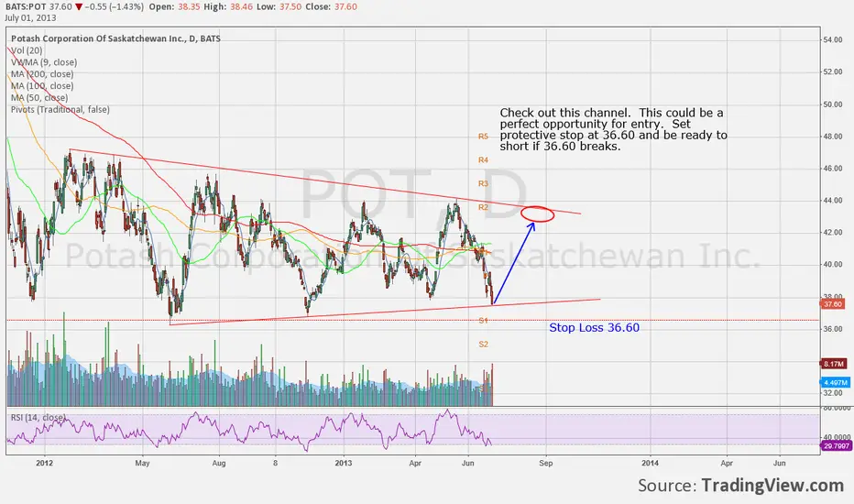Click the R2 pivot label

pyautogui.click(x=483, y=208)
